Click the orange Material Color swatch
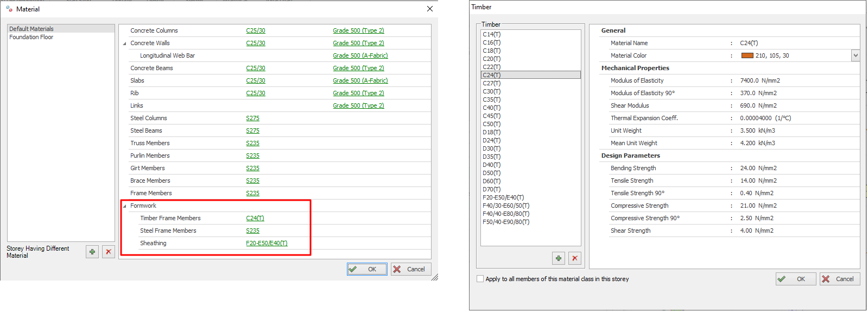Screen dimensions: 868x311 pyautogui.click(x=747, y=55)
